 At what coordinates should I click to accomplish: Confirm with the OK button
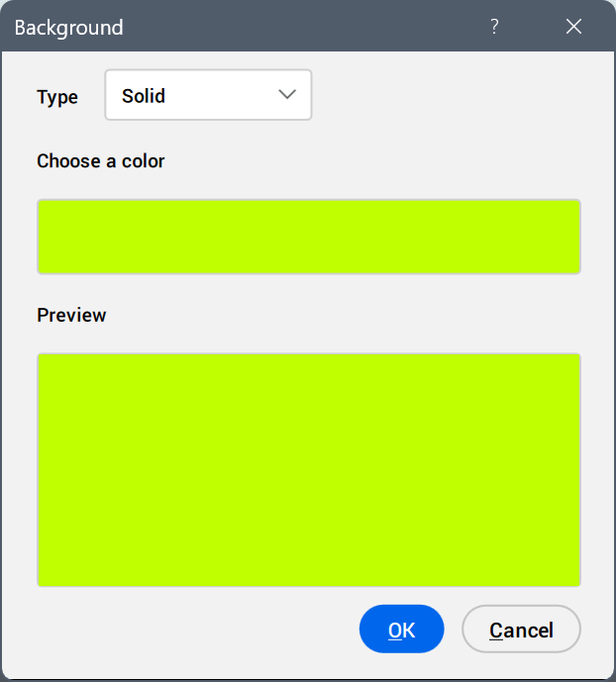pos(401,630)
